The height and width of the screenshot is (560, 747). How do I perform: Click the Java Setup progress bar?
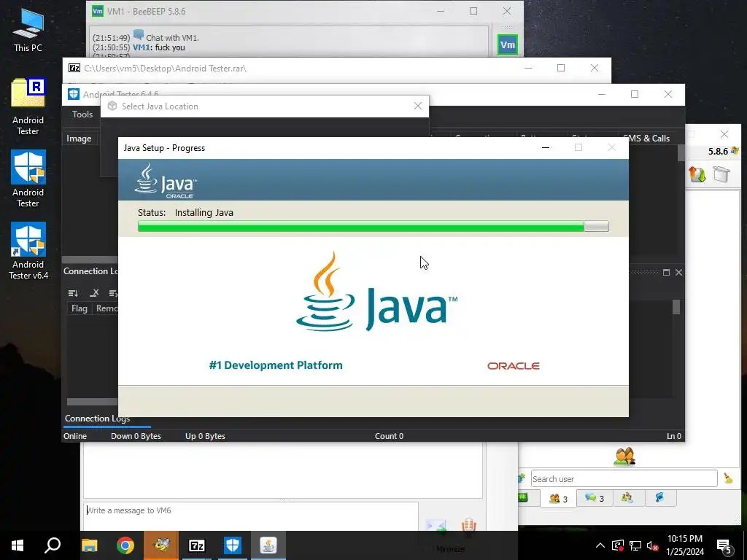(x=373, y=226)
